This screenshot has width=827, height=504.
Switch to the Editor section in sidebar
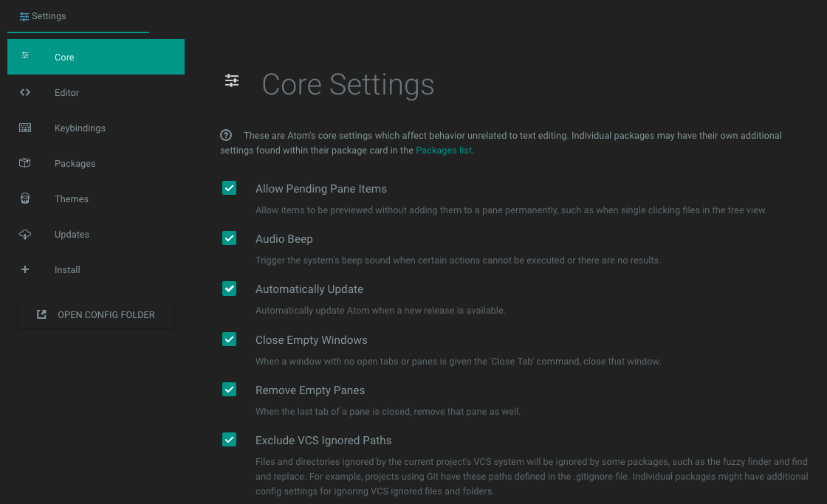click(66, 92)
